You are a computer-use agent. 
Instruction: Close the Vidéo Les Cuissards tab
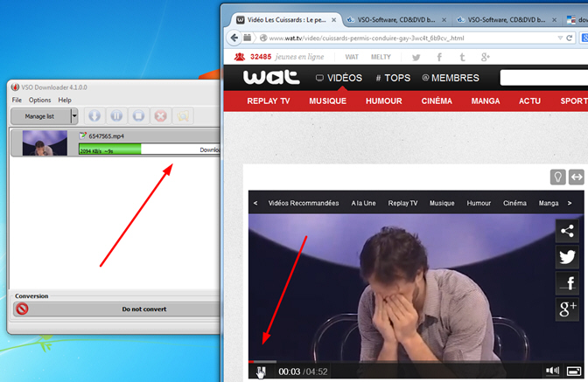point(333,20)
